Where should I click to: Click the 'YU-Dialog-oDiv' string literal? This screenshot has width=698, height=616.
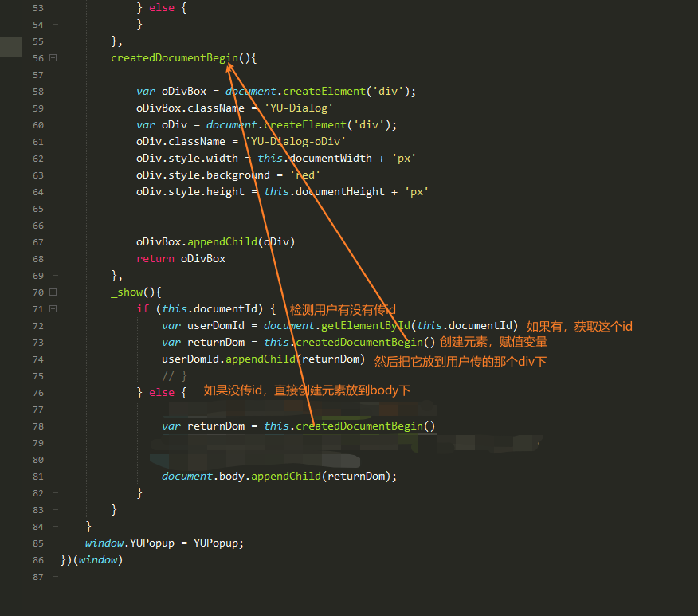296,142
